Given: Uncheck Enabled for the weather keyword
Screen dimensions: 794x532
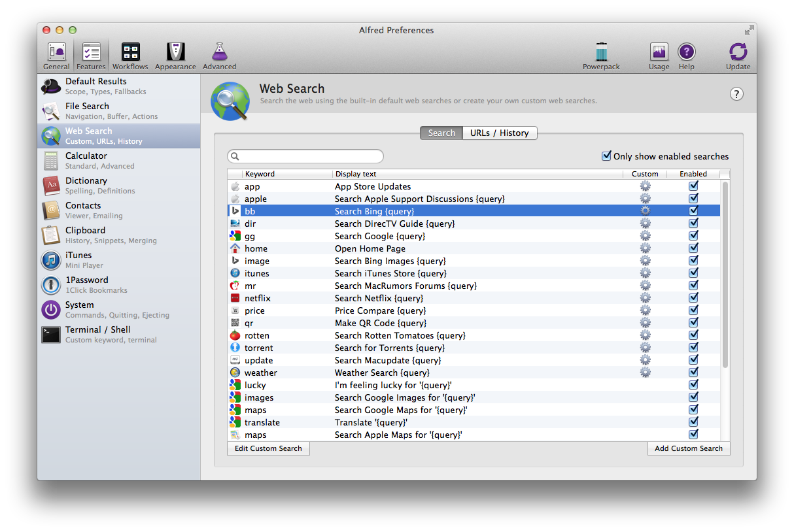Looking at the screenshot, I should [693, 373].
